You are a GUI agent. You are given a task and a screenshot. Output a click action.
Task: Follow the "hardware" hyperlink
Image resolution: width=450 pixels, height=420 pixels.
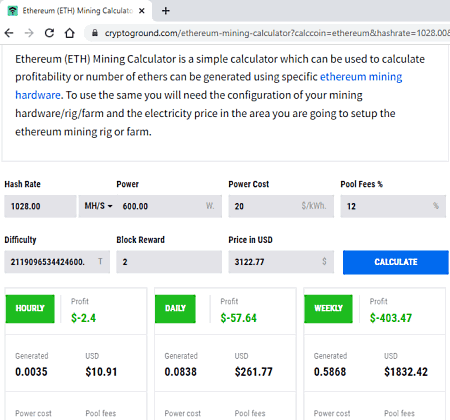click(38, 95)
